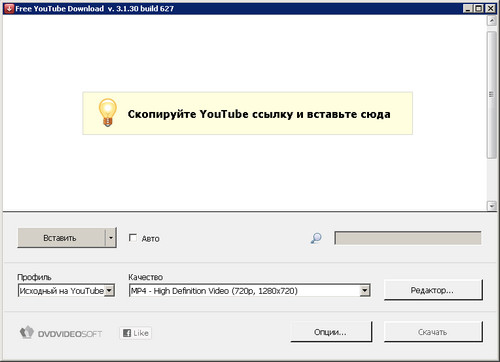Viewport: 500px width, 362px height.
Task: Open the Редактор... editor button
Action: click(433, 290)
